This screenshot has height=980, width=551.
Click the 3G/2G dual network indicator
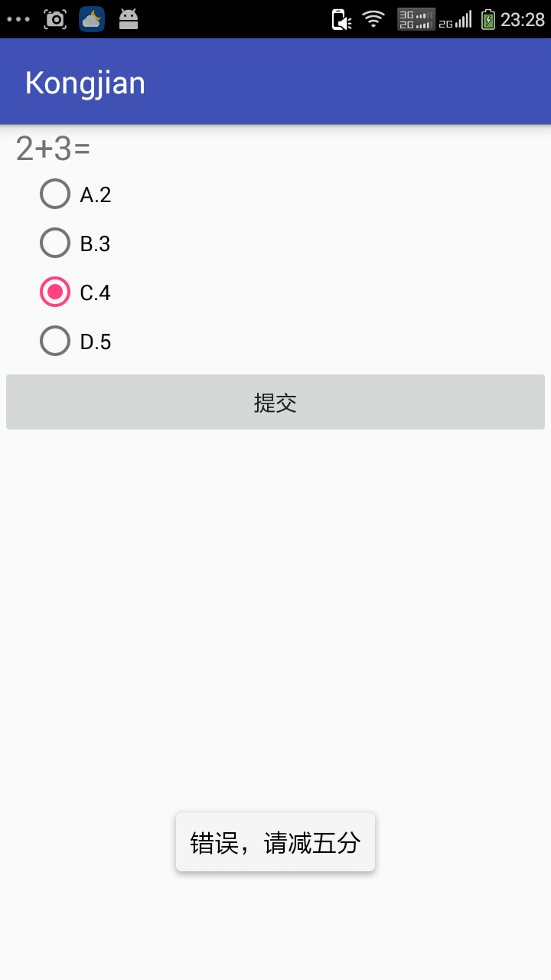(416, 19)
